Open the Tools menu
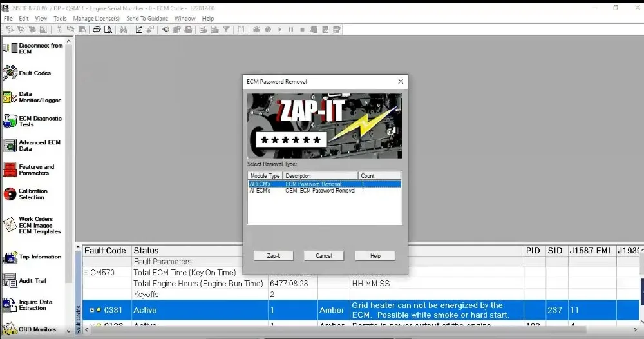Viewport: 644px width, 339px height. (x=60, y=19)
